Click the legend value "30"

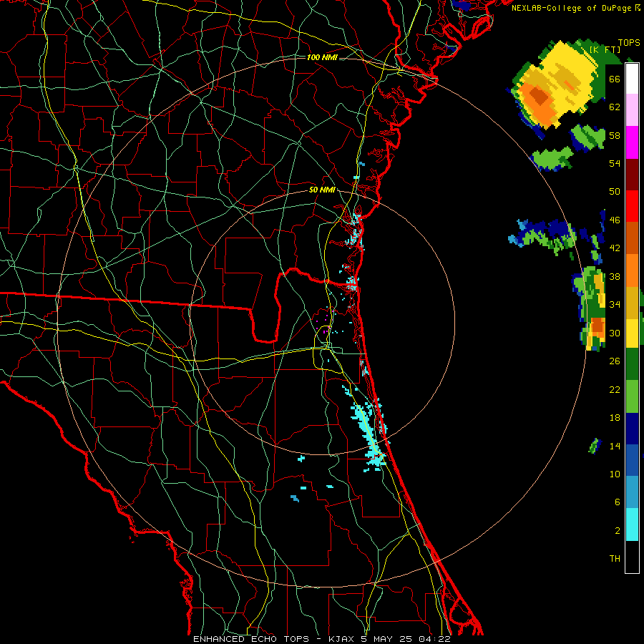pyautogui.click(x=615, y=333)
